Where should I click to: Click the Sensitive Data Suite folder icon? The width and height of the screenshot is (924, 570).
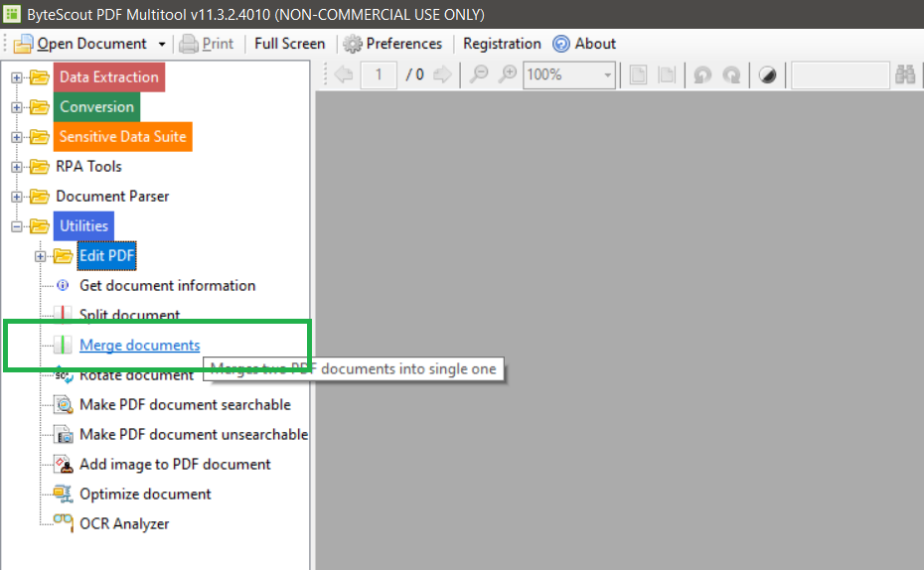(40, 137)
